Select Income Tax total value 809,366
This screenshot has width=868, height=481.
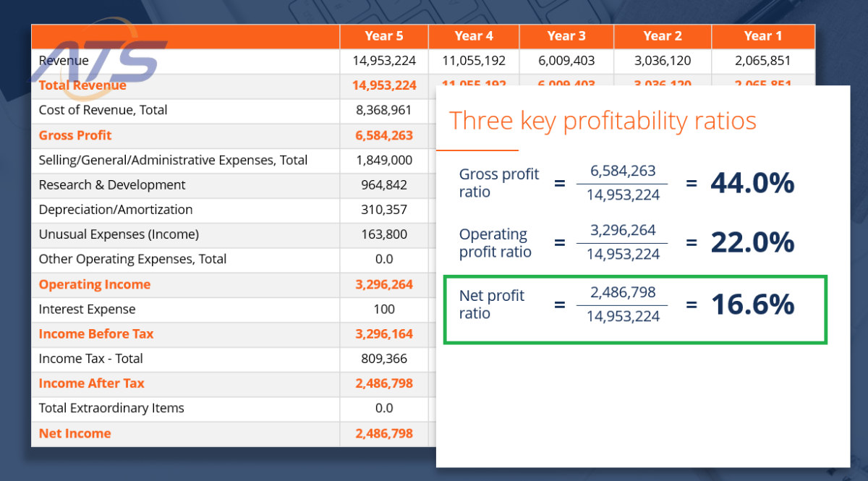coord(384,359)
